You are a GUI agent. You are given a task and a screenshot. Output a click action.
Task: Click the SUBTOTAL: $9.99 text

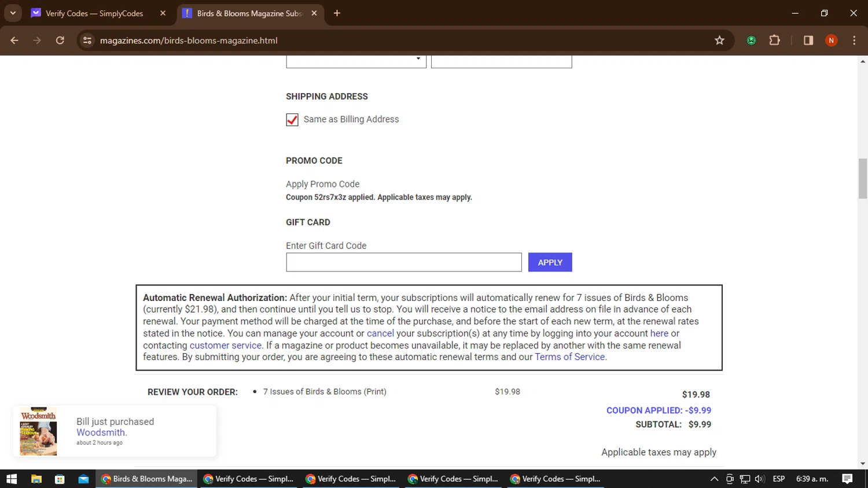[673, 424]
